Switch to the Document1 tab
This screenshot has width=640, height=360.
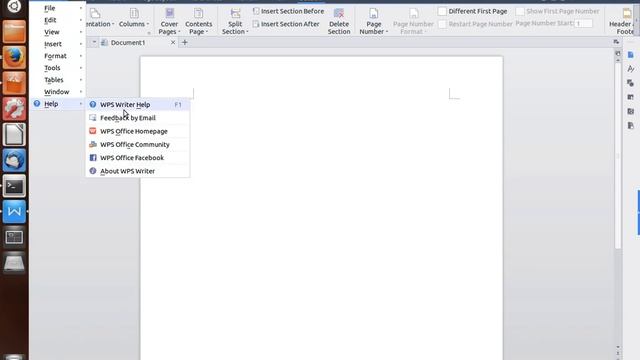(128, 42)
